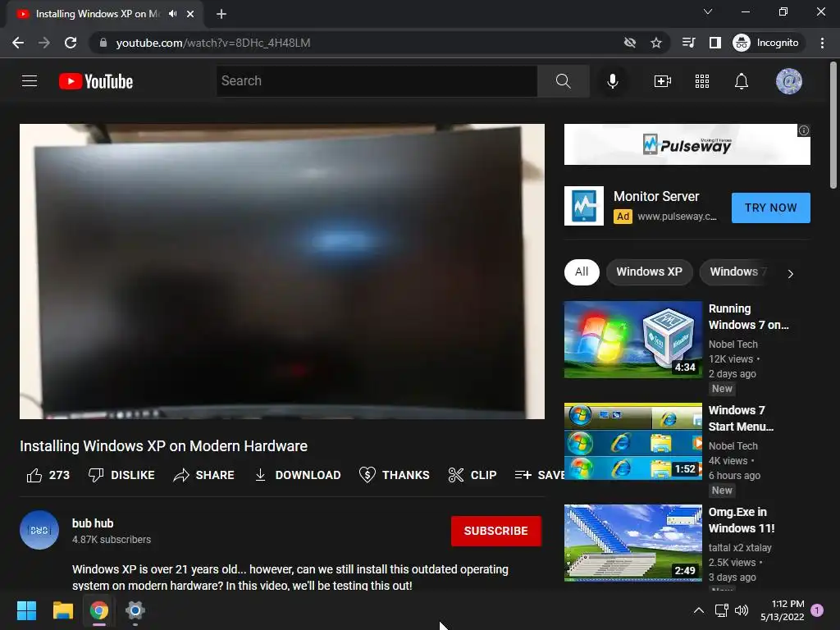Create a Clip from the video
Screen dimensions: 840x630
tap(472, 475)
